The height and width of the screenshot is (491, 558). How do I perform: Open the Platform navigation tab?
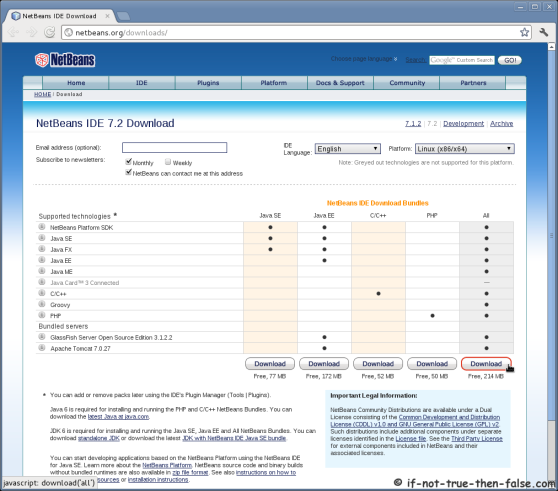coord(274,83)
